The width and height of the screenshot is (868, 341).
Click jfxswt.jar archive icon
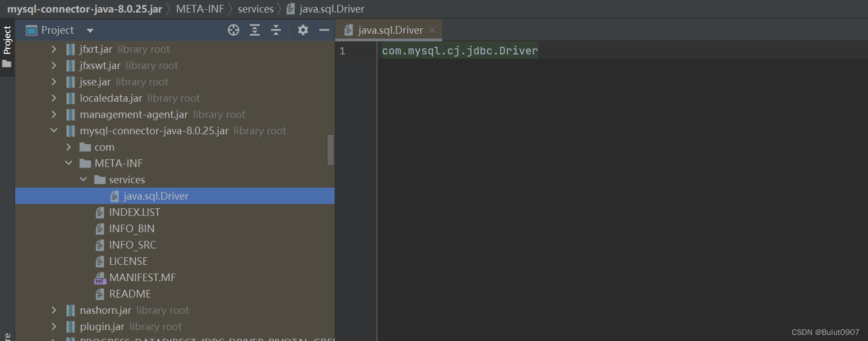pyautogui.click(x=71, y=66)
